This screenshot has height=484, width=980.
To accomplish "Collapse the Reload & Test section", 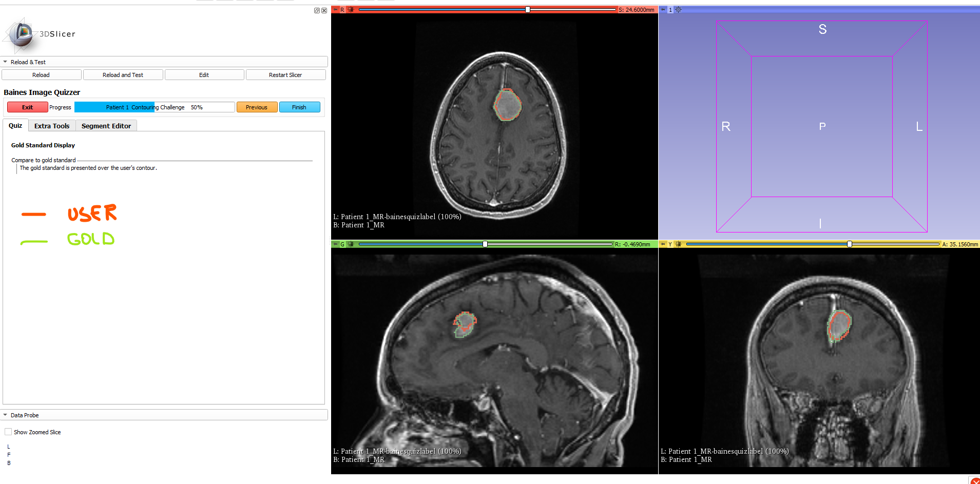I will pyautogui.click(x=6, y=62).
